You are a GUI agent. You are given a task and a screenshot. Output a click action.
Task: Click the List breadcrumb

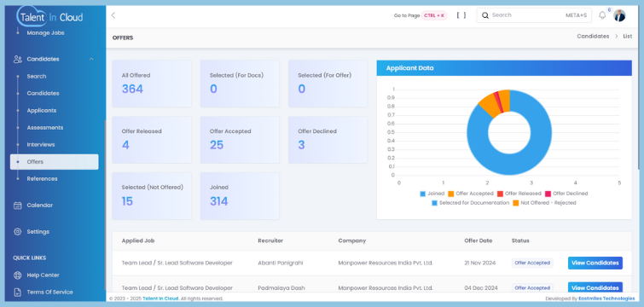(x=627, y=36)
